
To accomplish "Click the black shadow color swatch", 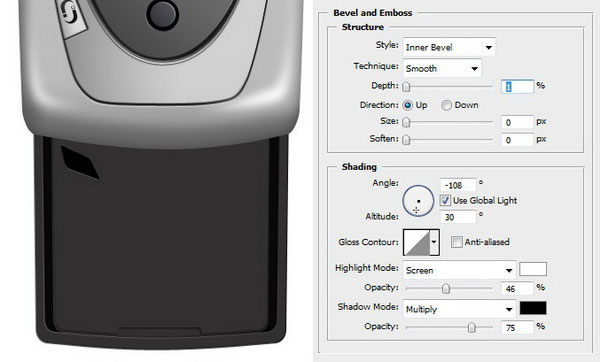I will (533, 308).
